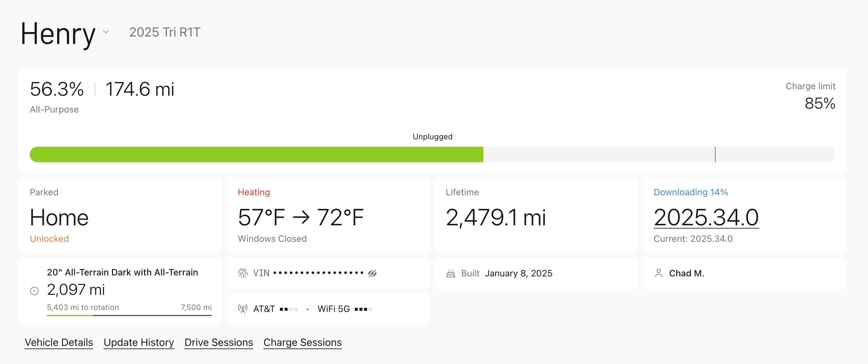Click the birthday cake Built icon
The height and width of the screenshot is (364, 868).
[451, 273]
